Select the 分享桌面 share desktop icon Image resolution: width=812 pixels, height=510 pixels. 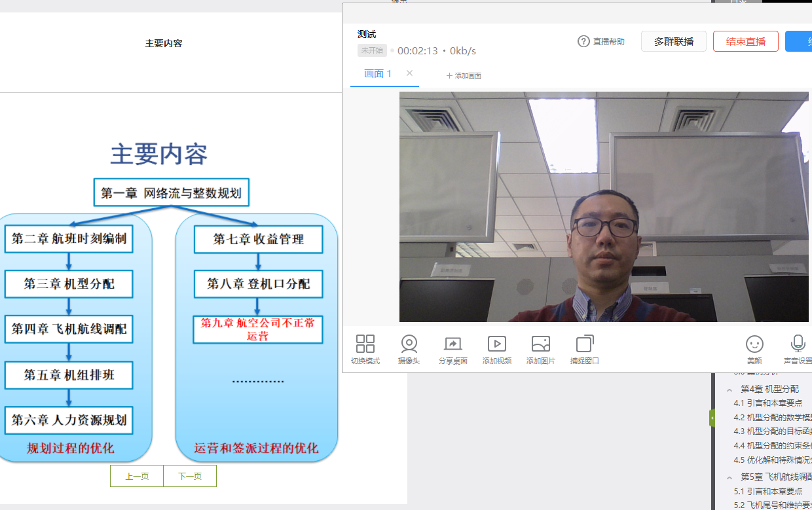tap(452, 344)
